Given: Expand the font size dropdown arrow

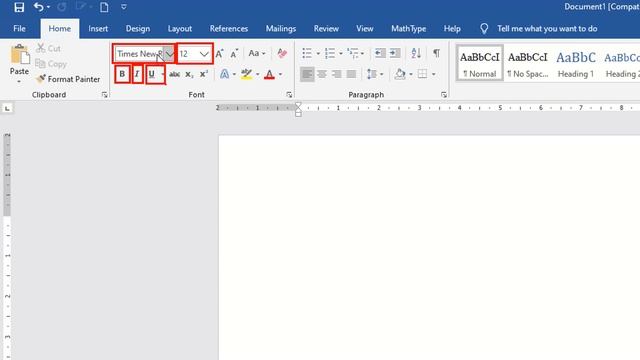Looking at the screenshot, I should click(x=204, y=53).
